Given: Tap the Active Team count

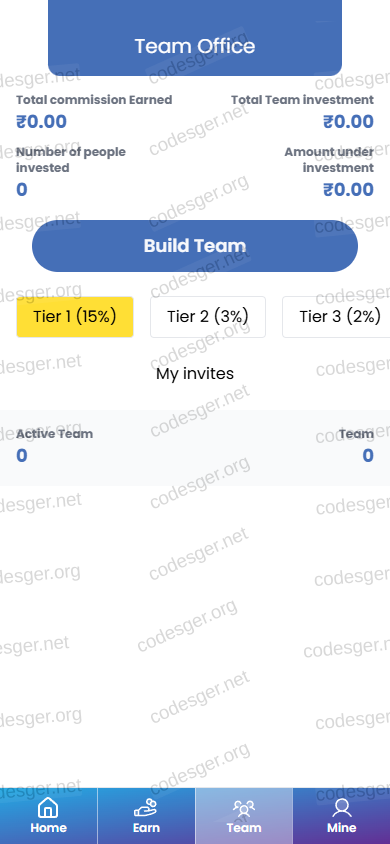Looking at the screenshot, I should tap(22, 456).
